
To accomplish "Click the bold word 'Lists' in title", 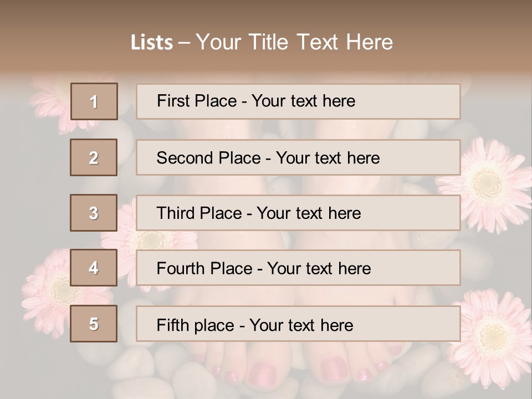I will pos(152,42).
